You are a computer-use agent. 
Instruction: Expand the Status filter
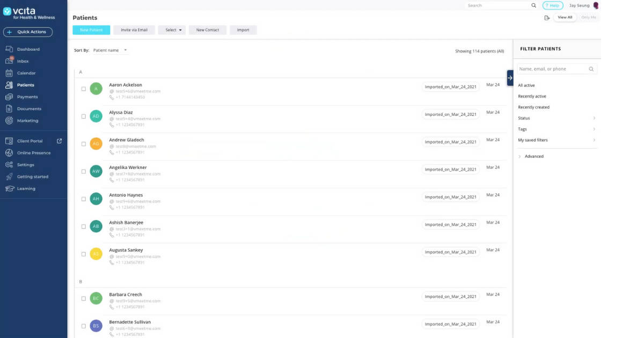tap(524, 118)
